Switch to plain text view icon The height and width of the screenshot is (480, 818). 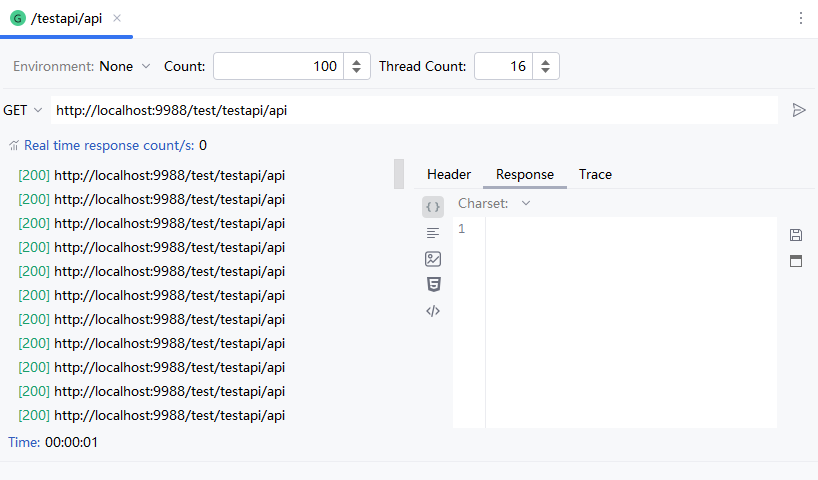433,233
